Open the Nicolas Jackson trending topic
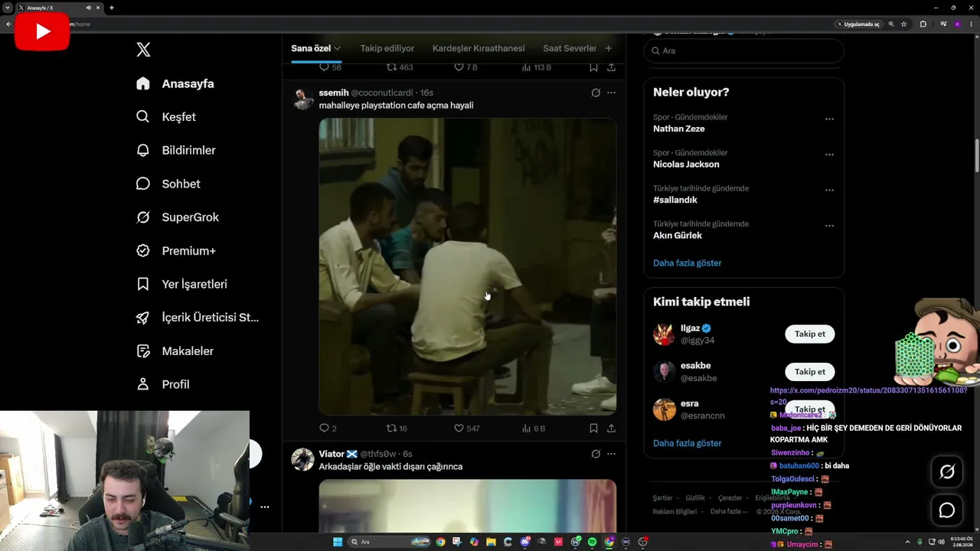Screen dimensions: 980x551 coord(686,165)
